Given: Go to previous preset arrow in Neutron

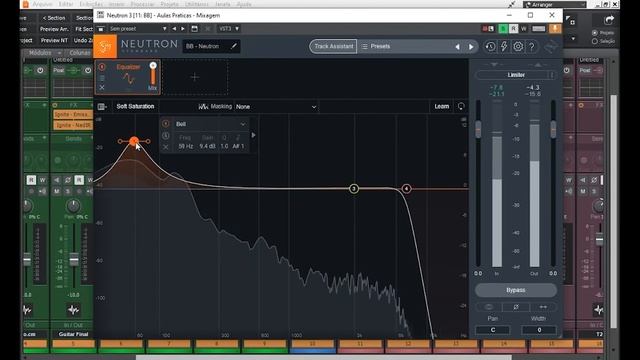Looking at the screenshot, I should (x=457, y=47).
